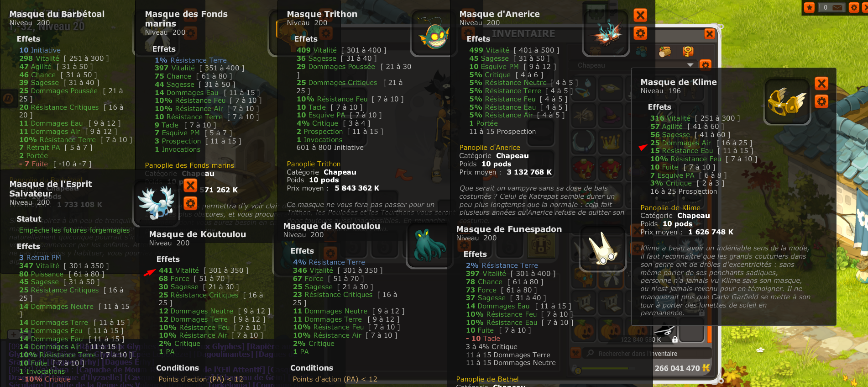Select the golden key quest items tab
868x387 pixels.
688,51
